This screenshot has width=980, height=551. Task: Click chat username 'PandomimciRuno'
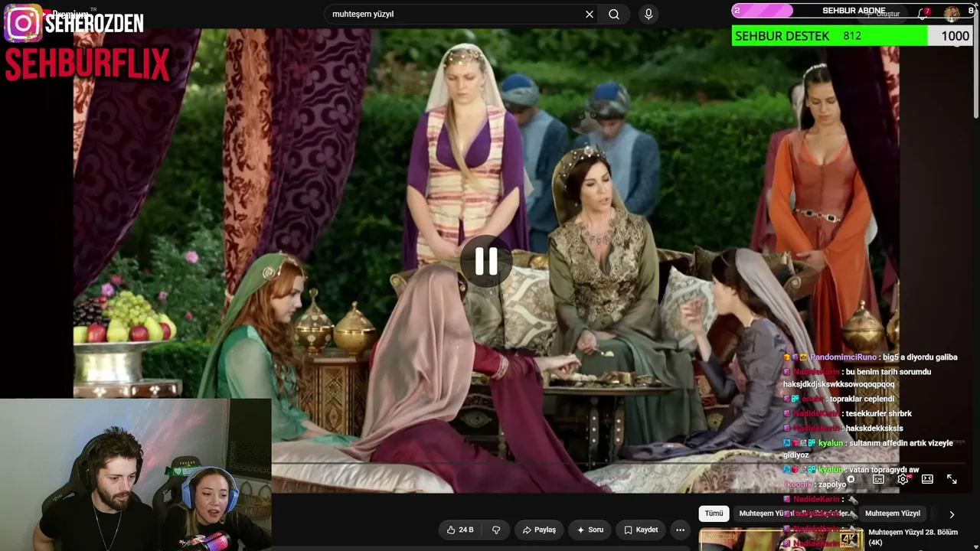coord(843,357)
